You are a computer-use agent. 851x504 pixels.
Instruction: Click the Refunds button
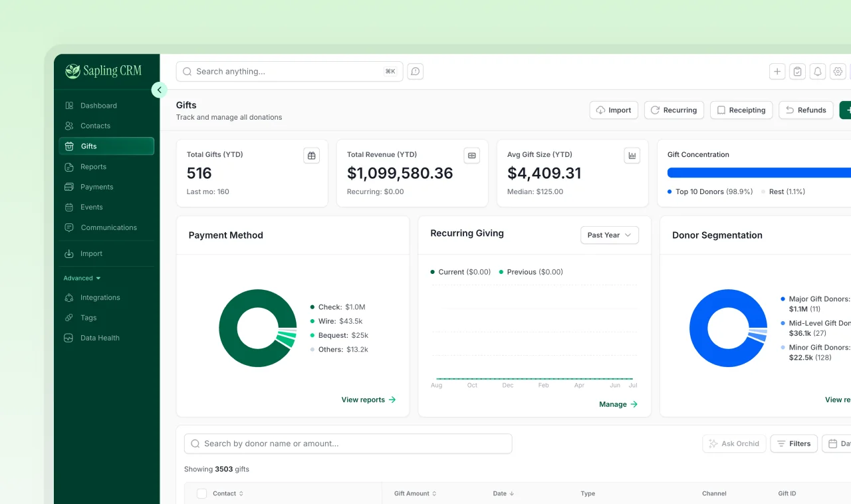point(806,110)
